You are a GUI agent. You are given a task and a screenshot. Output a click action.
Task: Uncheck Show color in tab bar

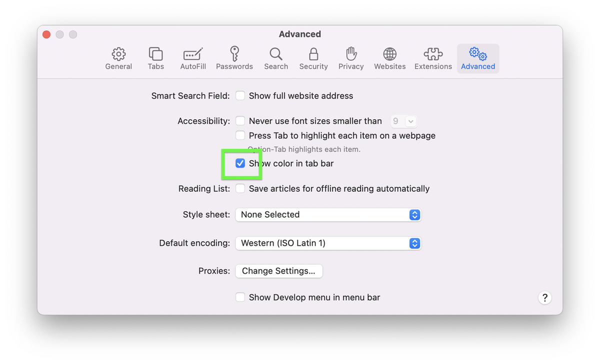[x=240, y=163]
